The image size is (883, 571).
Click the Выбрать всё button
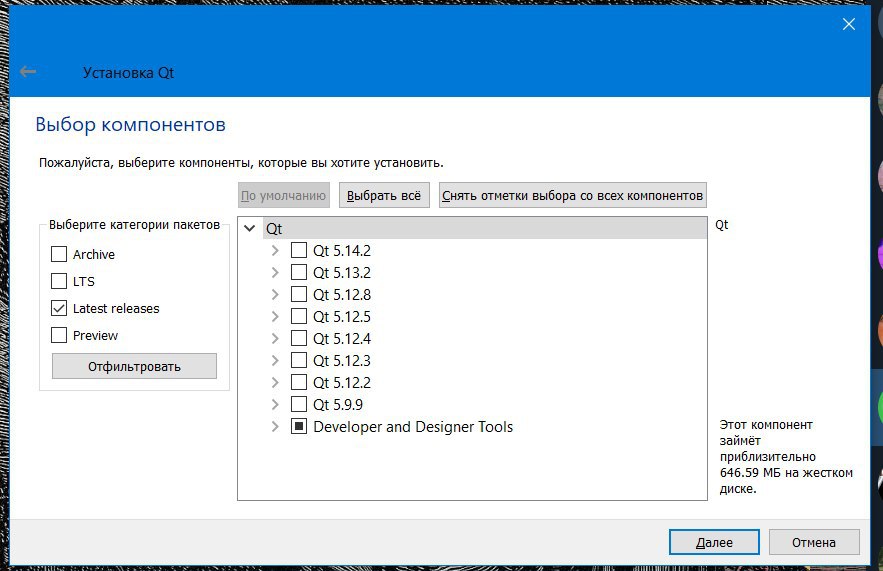tap(384, 195)
